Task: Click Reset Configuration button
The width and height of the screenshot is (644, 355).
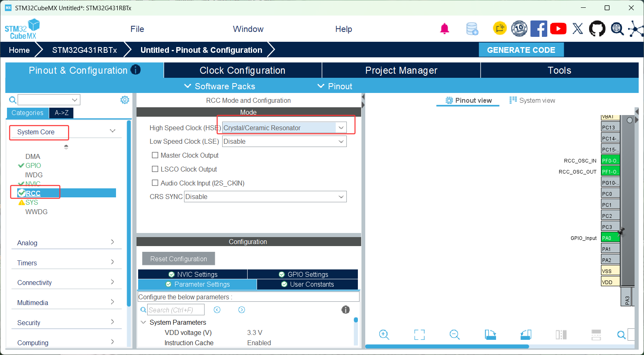Action: tap(178, 259)
